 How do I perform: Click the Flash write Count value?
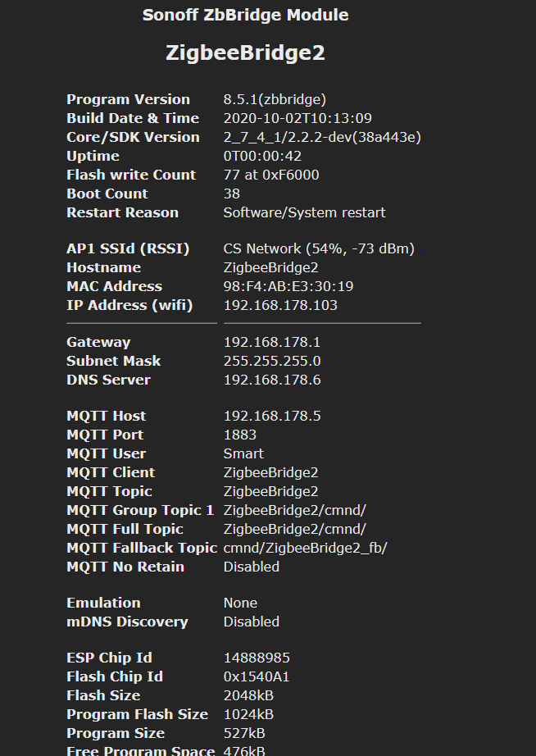(271, 175)
